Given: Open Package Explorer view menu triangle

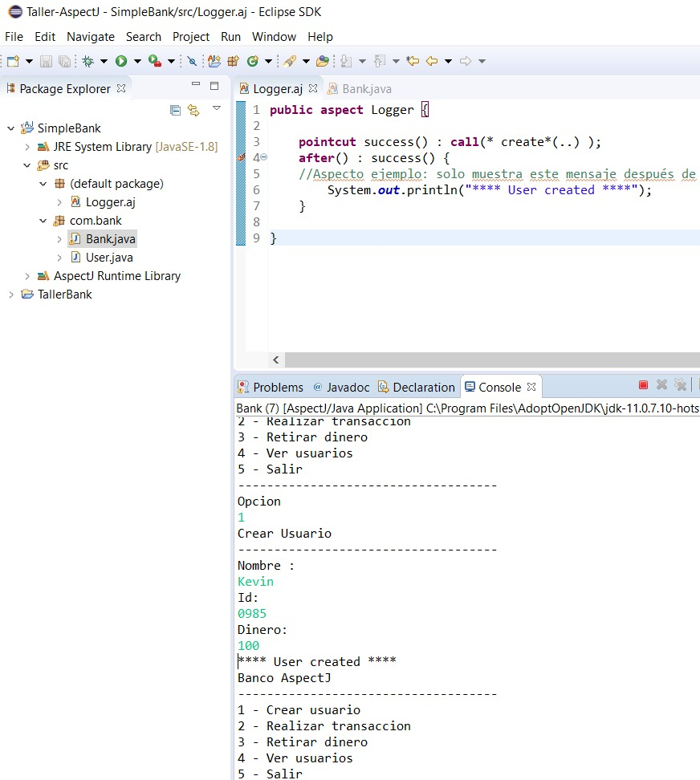Looking at the screenshot, I should point(217,108).
